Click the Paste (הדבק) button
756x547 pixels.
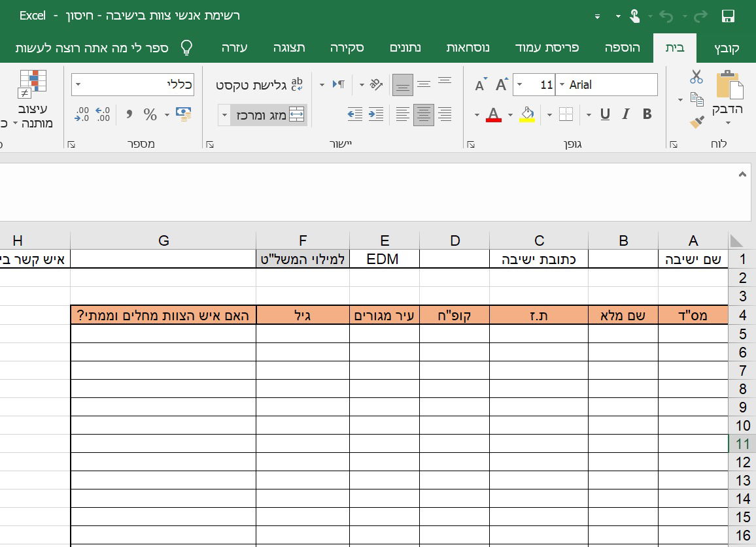729,95
